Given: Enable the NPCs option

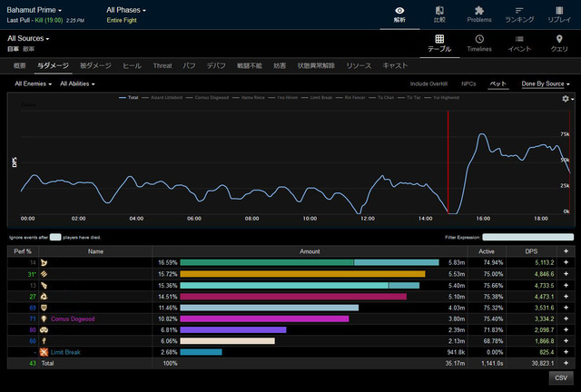Looking at the screenshot, I should [468, 83].
